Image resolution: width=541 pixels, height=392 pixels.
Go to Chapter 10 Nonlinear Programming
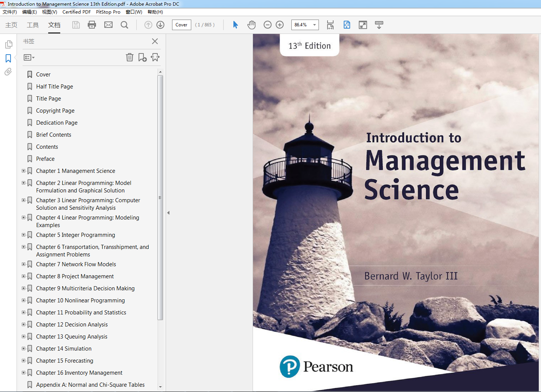click(x=81, y=300)
